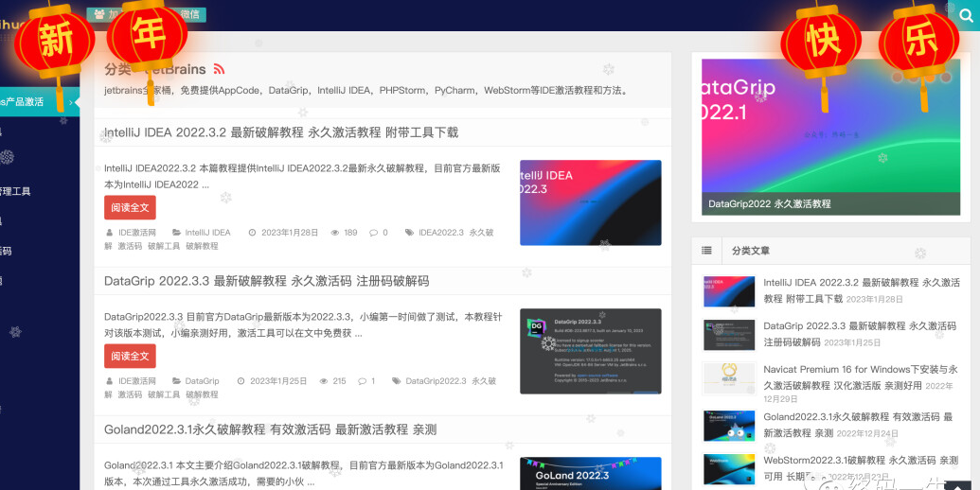Click clock icon next to 2023年1月25日 in post meta

tap(241, 381)
